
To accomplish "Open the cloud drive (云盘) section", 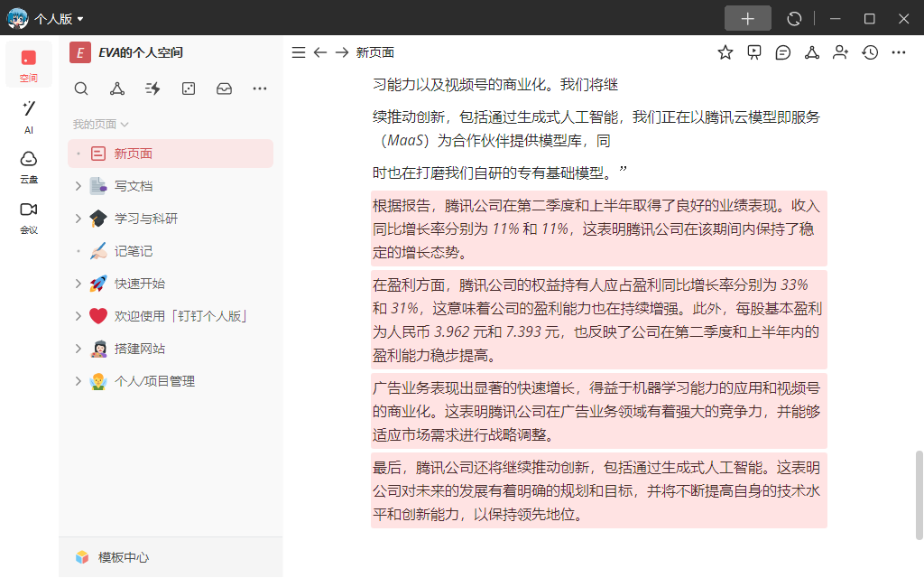I will [x=28, y=167].
